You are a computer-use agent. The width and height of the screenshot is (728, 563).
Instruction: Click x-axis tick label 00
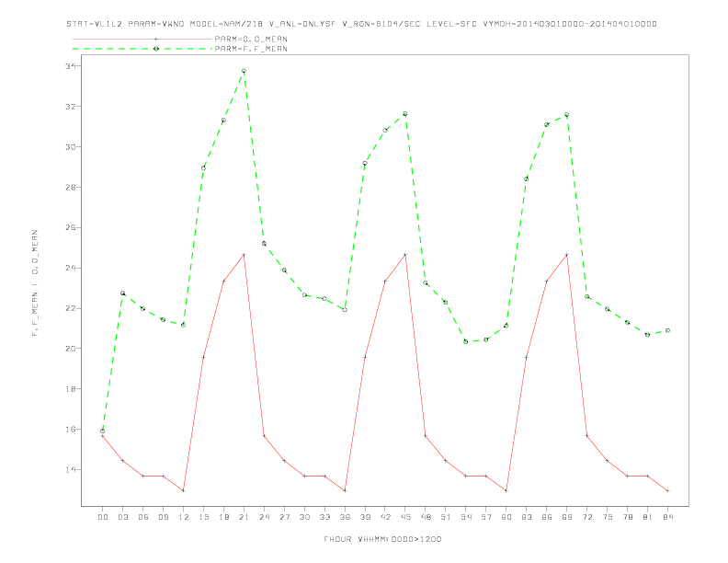click(x=103, y=517)
